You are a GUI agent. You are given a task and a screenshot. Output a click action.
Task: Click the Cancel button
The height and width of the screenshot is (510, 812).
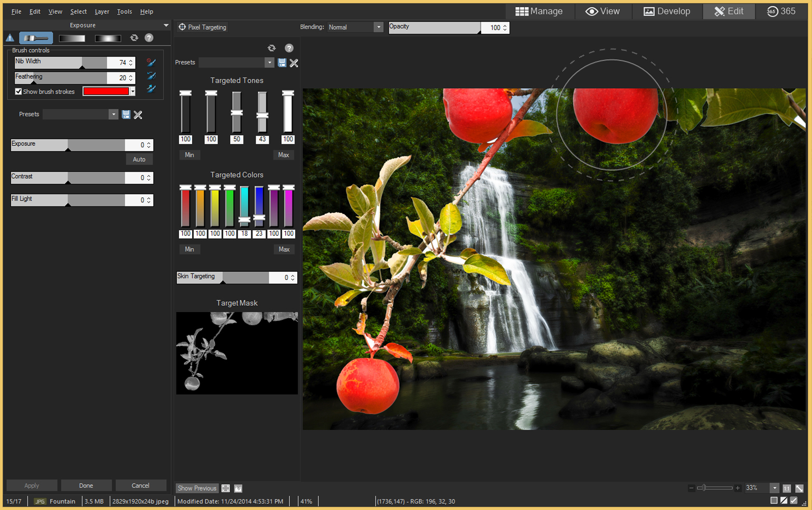click(140, 485)
